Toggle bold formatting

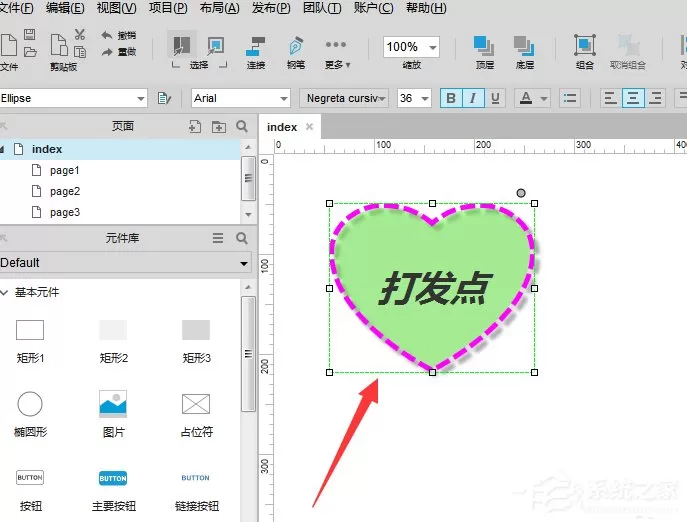click(451, 98)
